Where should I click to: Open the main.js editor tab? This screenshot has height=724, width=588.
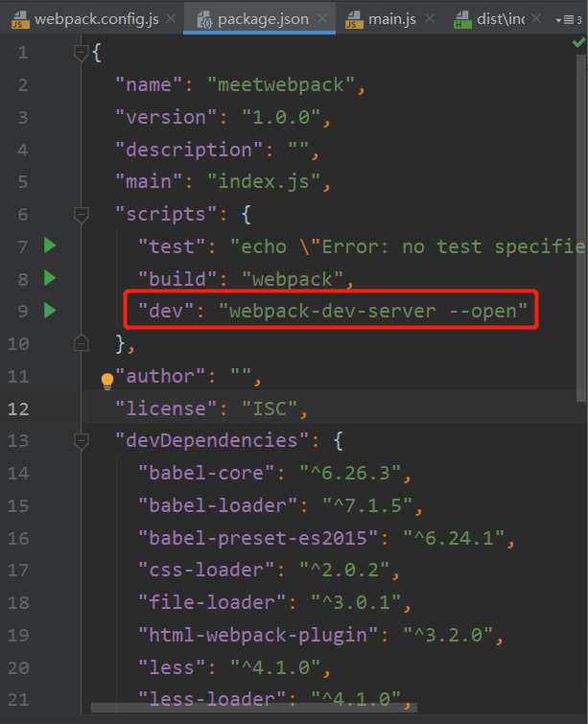point(392,19)
